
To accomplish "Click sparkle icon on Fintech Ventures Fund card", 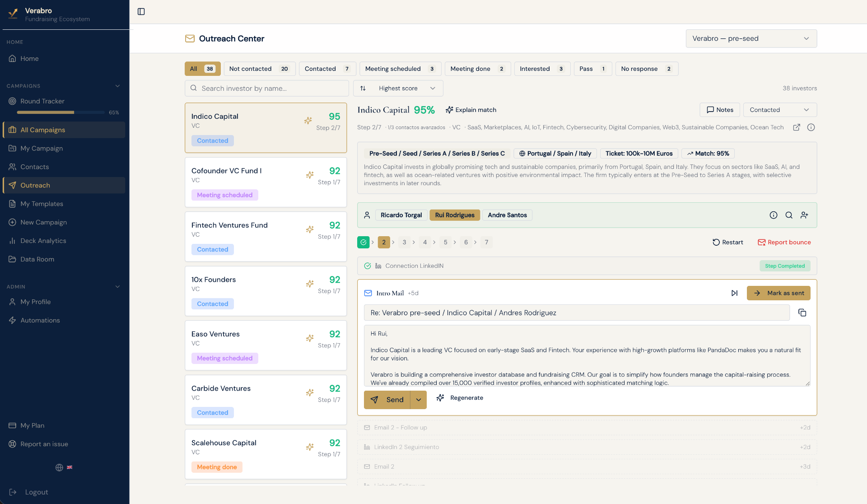I will pos(310,229).
